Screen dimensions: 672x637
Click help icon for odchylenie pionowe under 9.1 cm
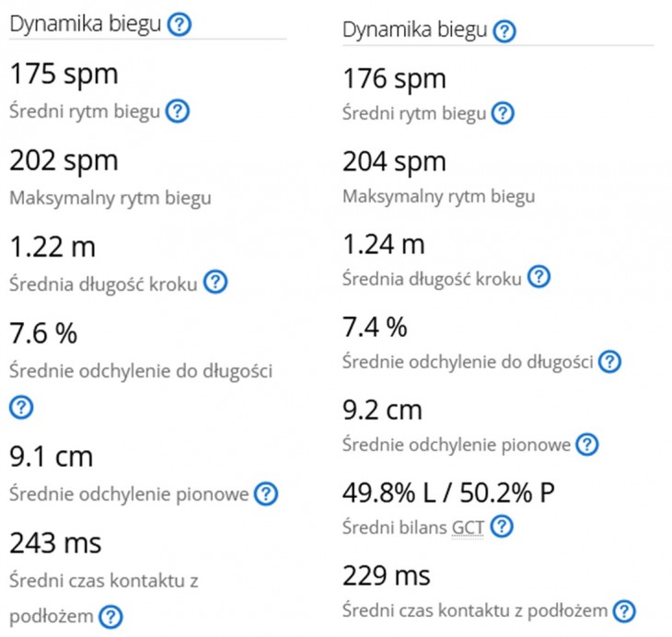pyautogui.click(x=266, y=493)
